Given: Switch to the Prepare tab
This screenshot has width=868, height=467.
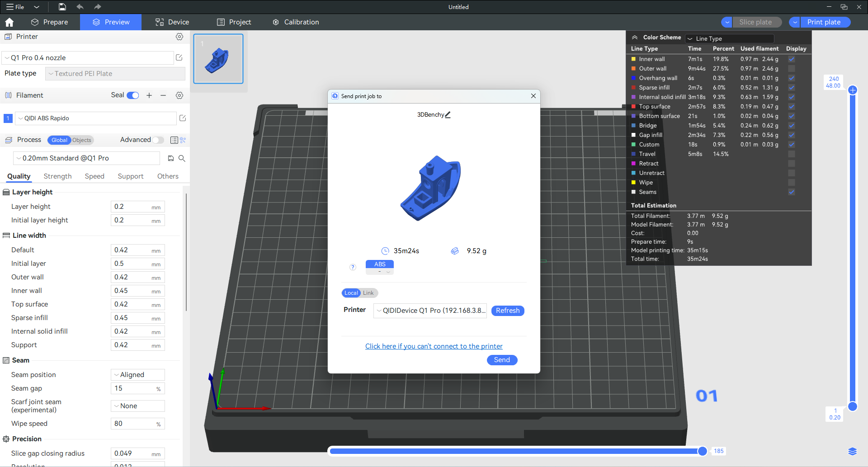Looking at the screenshot, I should 49,22.
